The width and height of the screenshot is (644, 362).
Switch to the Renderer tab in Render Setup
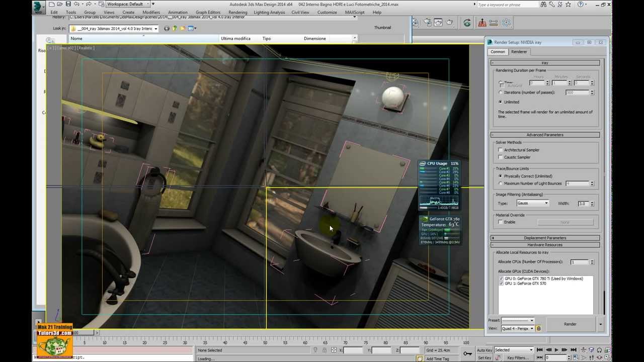519,52
